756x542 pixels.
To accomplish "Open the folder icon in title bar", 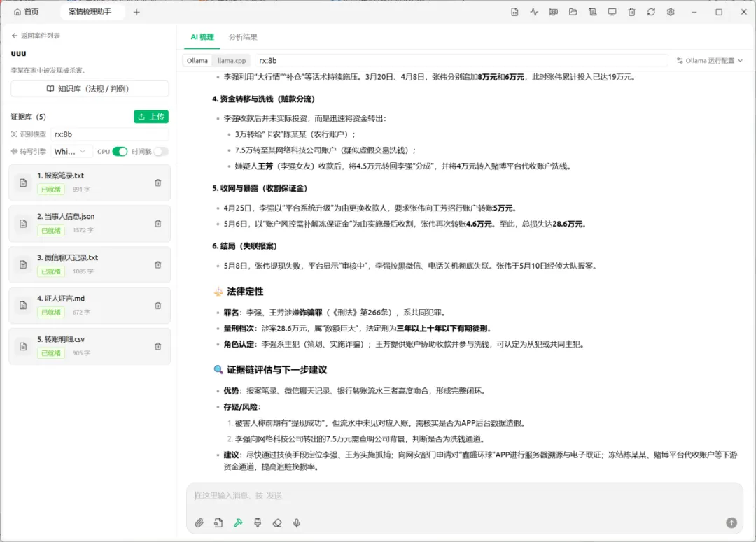I will (573, 12).
